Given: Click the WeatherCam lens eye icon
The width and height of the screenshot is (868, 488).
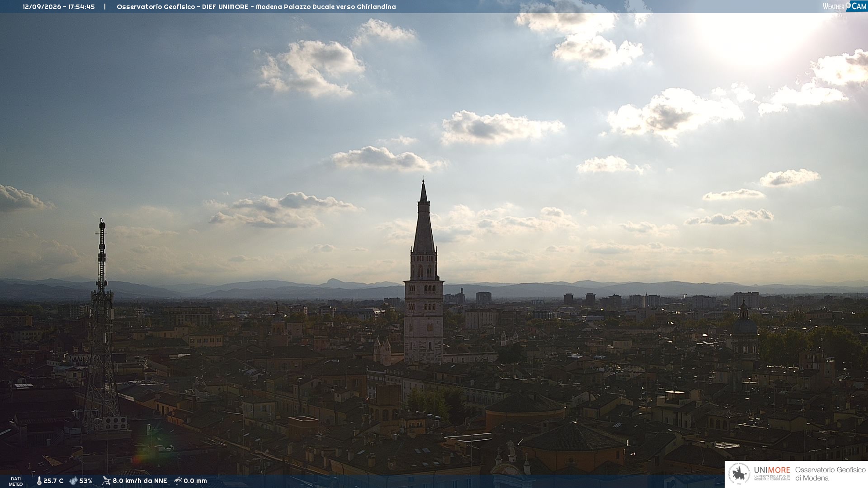Looking at the screenshot, I should [x=849, y=5].
